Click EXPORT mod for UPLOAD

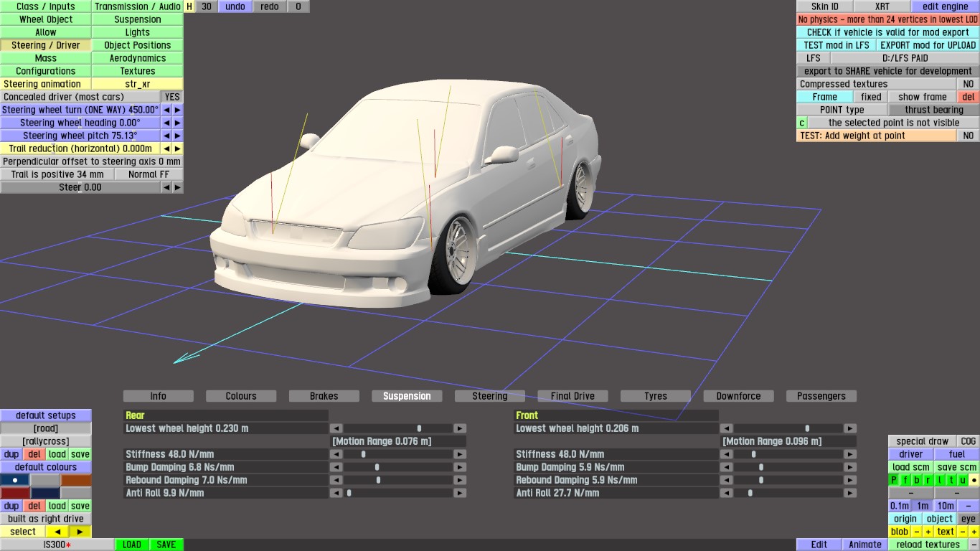(928, 45)
